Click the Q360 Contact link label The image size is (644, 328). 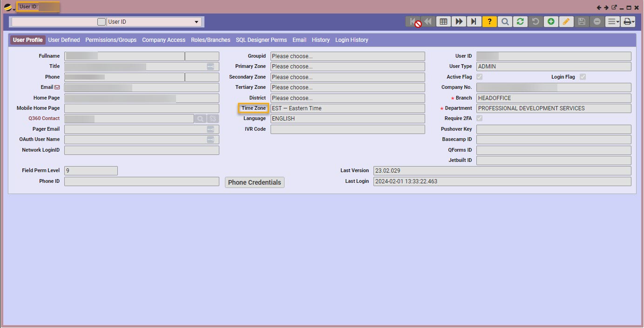tap(44, 119)
